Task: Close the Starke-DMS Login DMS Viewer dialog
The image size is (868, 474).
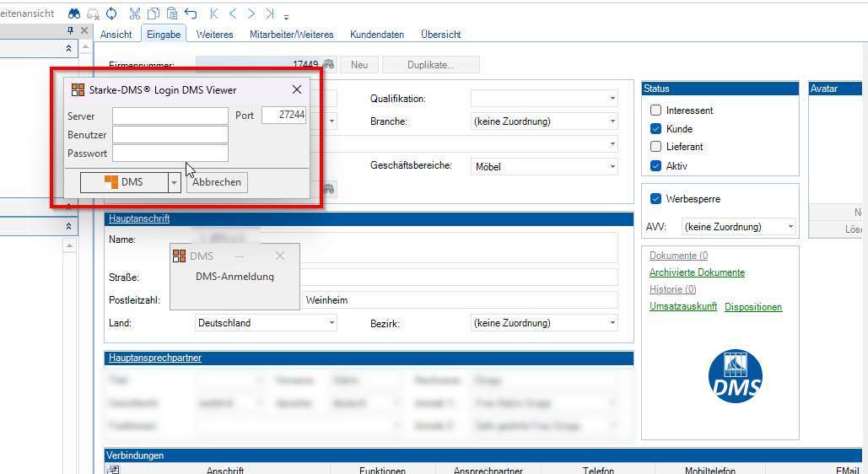Action: [297, 89]
